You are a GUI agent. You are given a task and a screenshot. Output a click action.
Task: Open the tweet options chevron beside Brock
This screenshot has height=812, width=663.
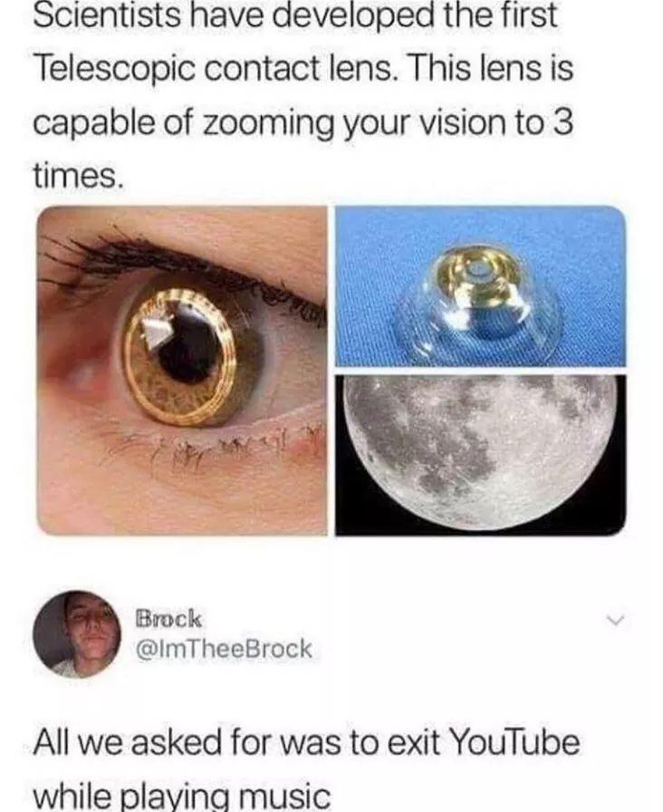616,619
